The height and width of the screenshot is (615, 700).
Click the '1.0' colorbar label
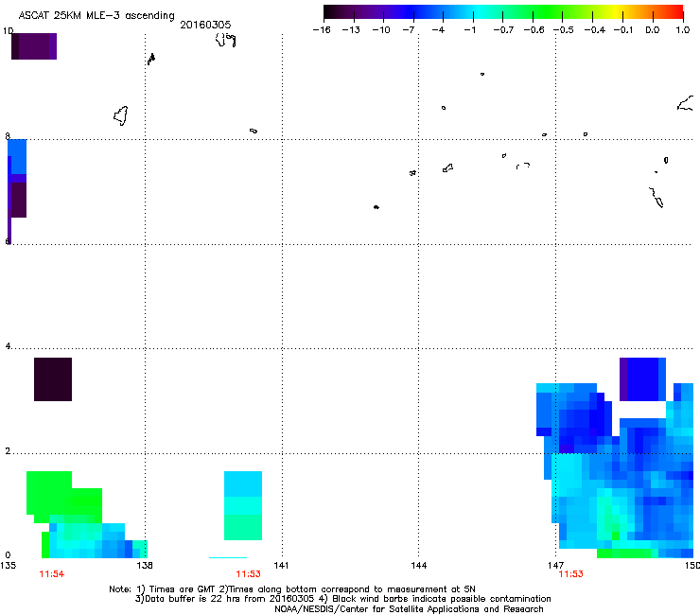click(683, 30)
